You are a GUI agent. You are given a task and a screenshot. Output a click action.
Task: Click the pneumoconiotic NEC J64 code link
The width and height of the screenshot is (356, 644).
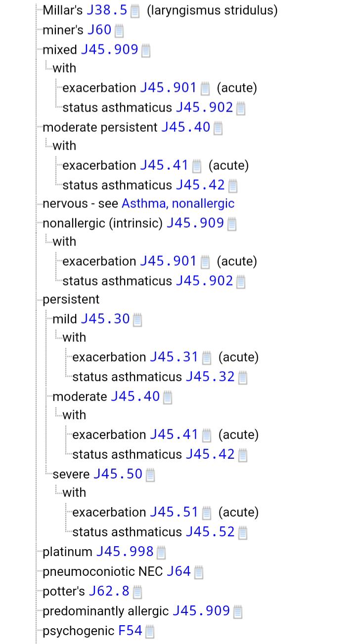[x=178, y=571]
